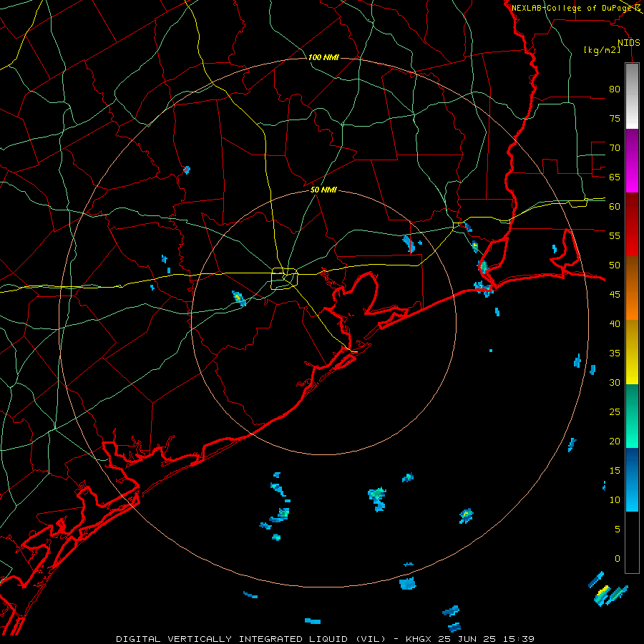The image size is (644, 644).
Task: Click the legend value 50 on color scale
Action: pos(615,265)
